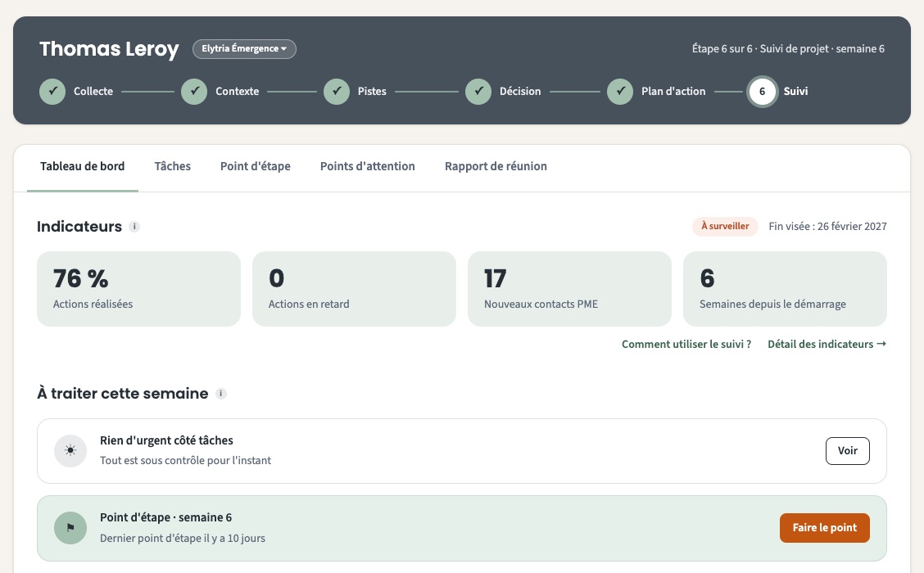The width and height of the screenshot is (924, 573).
Task: Click the Pistes step checkmark icon
Action: 337,92
